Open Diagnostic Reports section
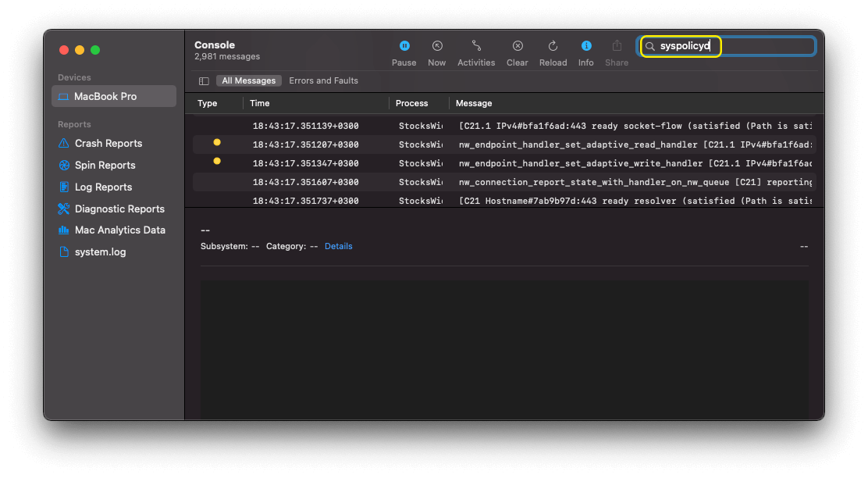 click(x=119, y=209)
